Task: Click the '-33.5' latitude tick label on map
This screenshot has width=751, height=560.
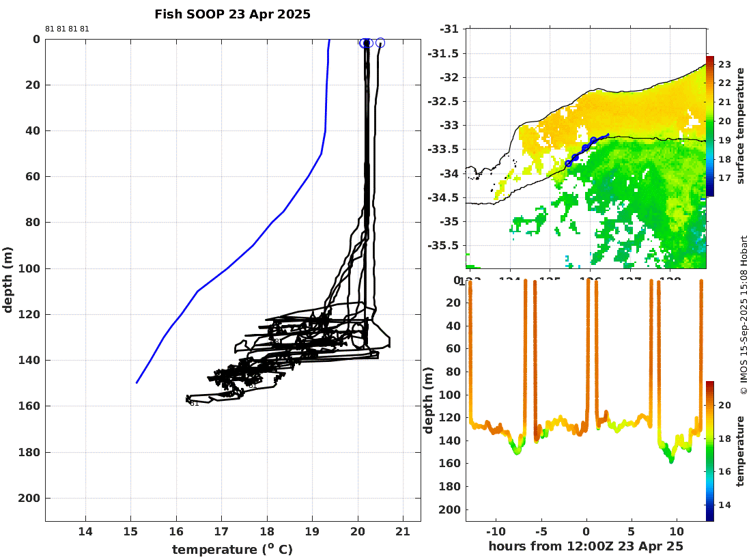Action: pos(443,149)
